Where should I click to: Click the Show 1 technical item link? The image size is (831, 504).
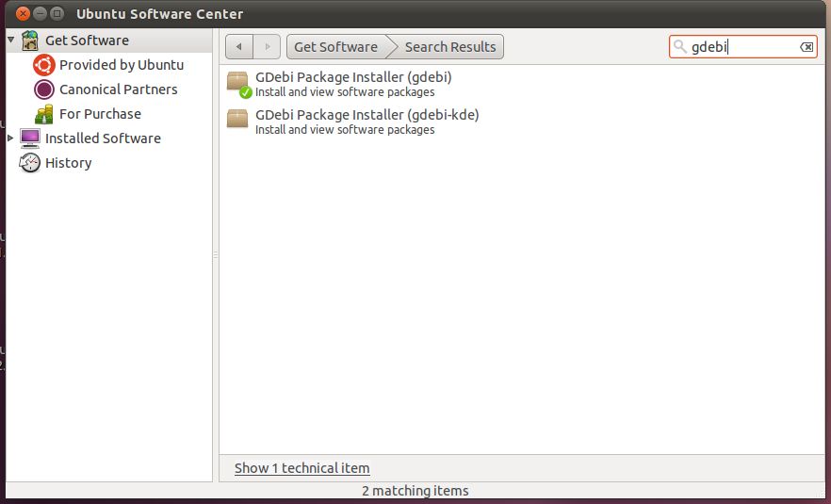click(x=302, y=468)
